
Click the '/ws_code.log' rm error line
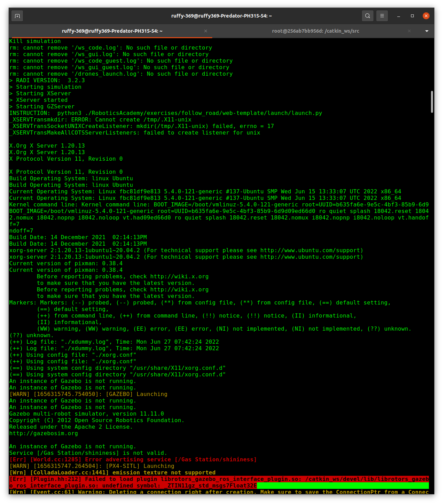pyautogui.click(x=111, y=48)
